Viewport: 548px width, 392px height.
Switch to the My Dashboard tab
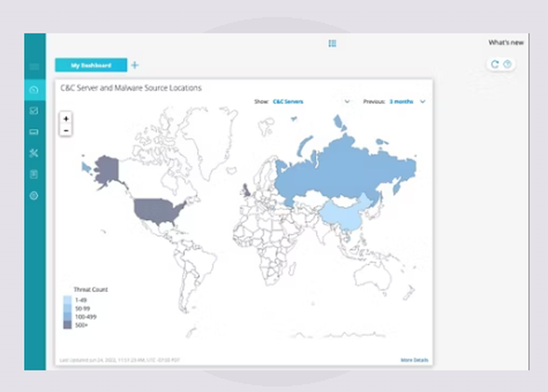pos(91,65)
